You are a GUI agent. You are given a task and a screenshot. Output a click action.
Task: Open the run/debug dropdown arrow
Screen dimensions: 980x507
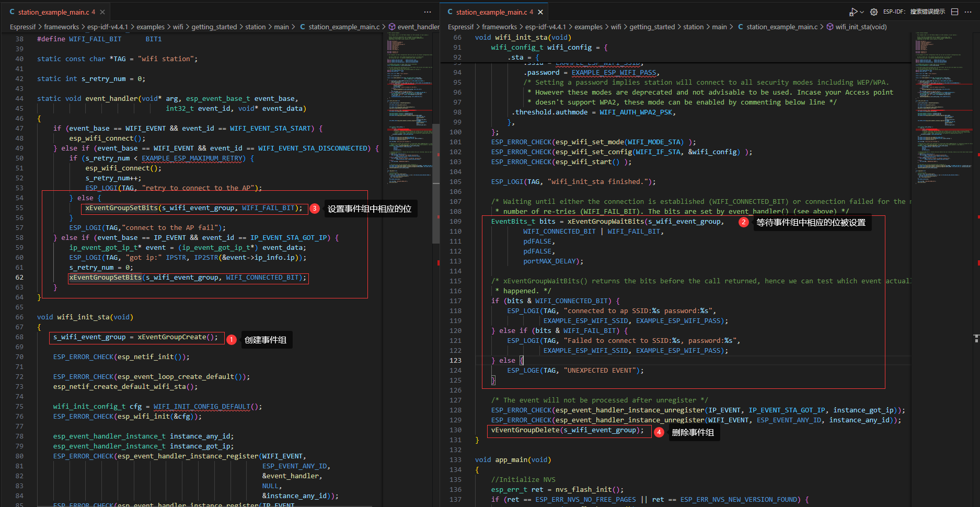pos(862,12)
